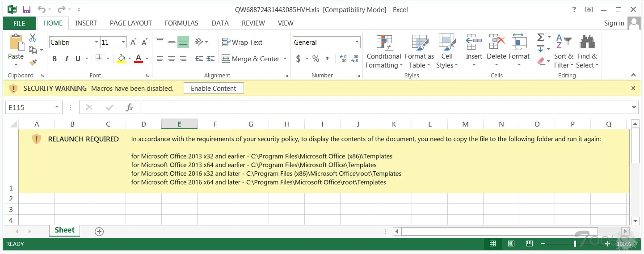Toggle Wrap Text option
Viewport: 644px width, 254px height.
(242, 42)
